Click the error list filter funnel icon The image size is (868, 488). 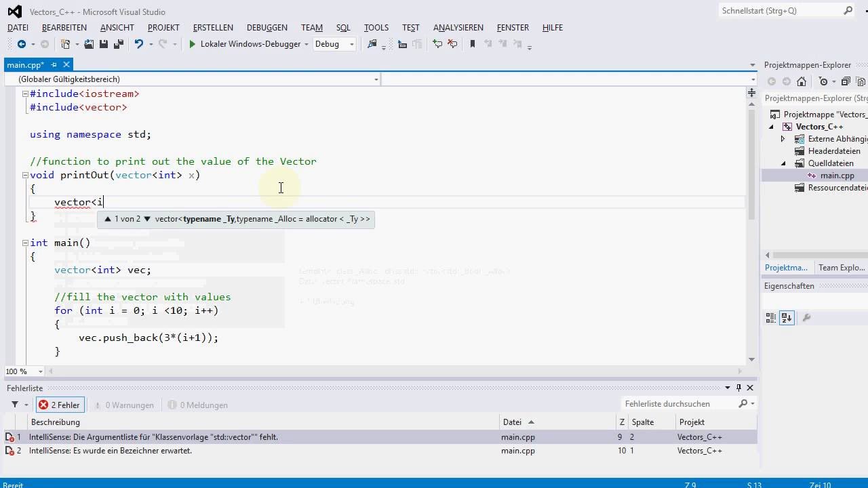click(15, 405)
